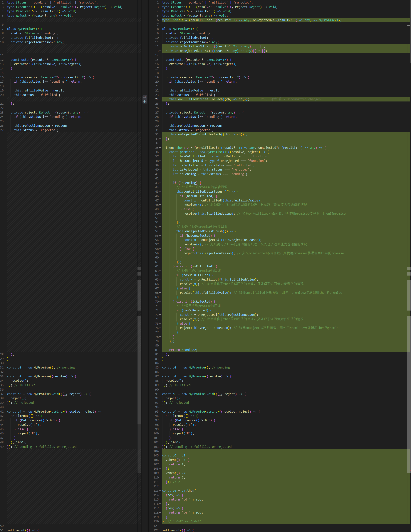Viewport: 411px width, 532px height.
Task: Click line number 8 in modified editor
Action: pos(157,29)
